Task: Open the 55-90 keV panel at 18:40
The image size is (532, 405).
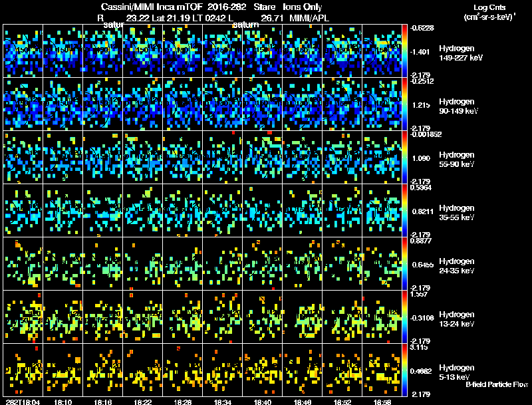Action: [262, 158]
